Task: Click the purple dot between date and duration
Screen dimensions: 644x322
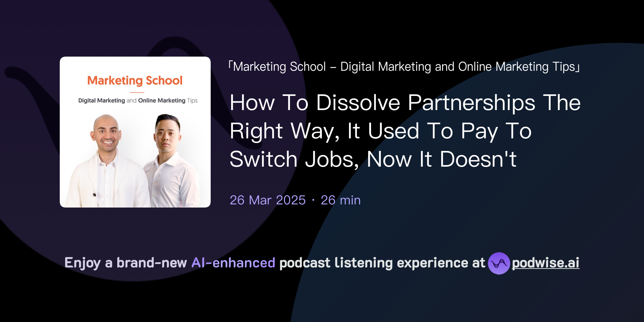Action: click(313, 200)
